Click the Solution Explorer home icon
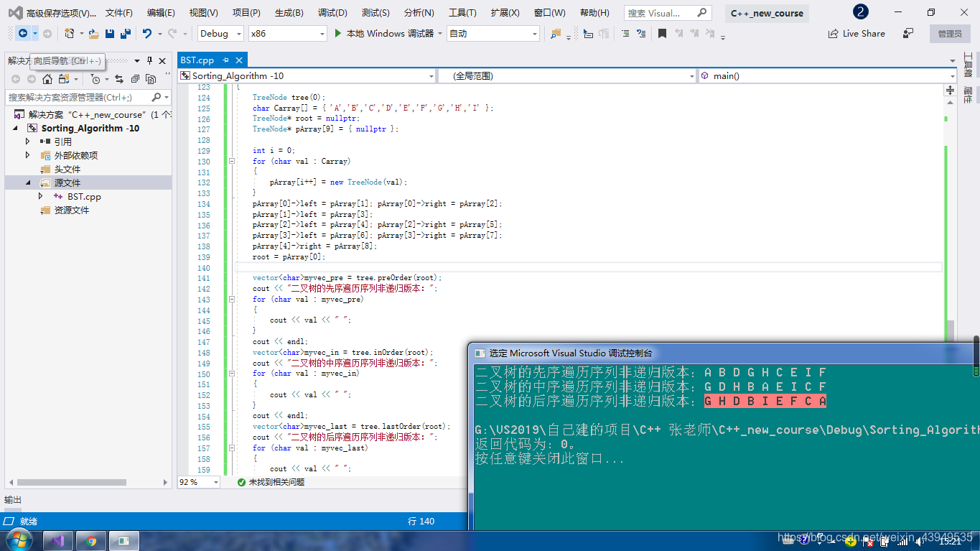Image resolution: width=980 pixels, height=551 pixels. 47,79
